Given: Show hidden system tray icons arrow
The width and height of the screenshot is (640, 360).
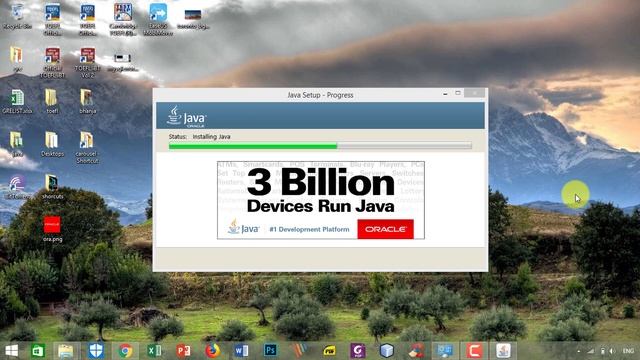Looking at the screenshot, I should click(x=579, y=351).
